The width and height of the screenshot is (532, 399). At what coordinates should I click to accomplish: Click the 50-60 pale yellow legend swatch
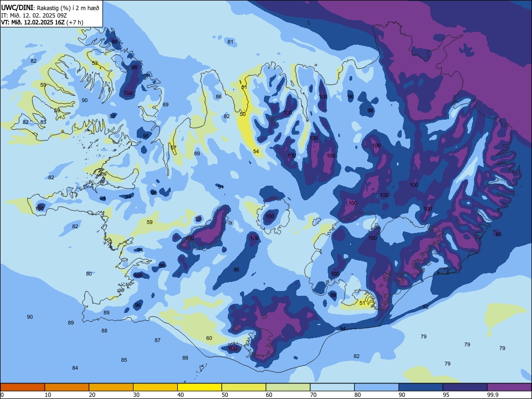coord(244,387)
